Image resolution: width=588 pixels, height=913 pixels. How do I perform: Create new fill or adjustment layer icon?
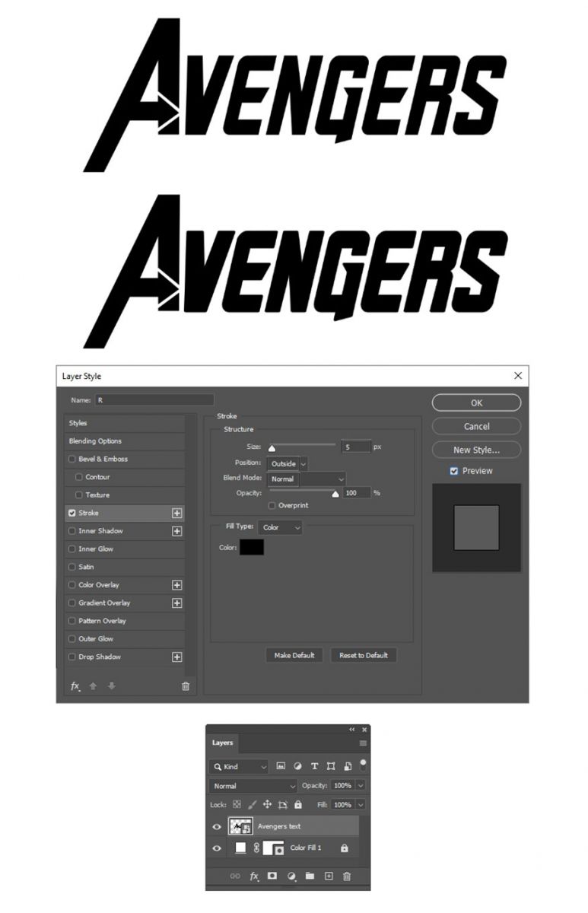pos(291,876)
